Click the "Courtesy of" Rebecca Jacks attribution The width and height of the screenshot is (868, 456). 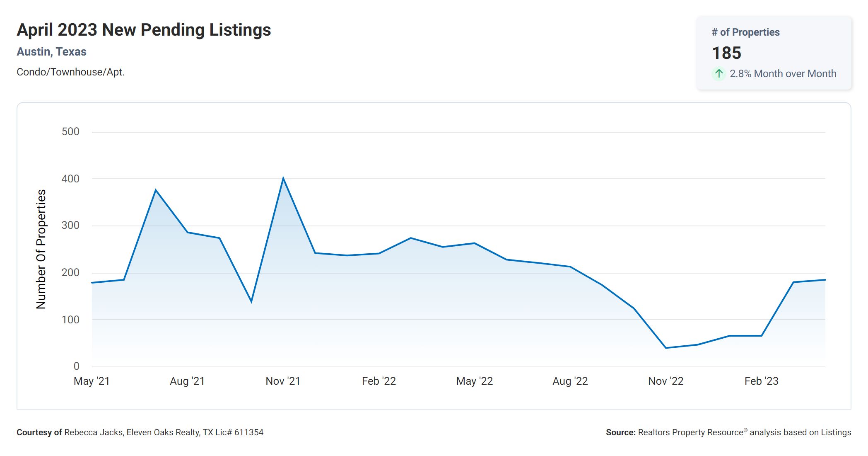tap(140, 432)
